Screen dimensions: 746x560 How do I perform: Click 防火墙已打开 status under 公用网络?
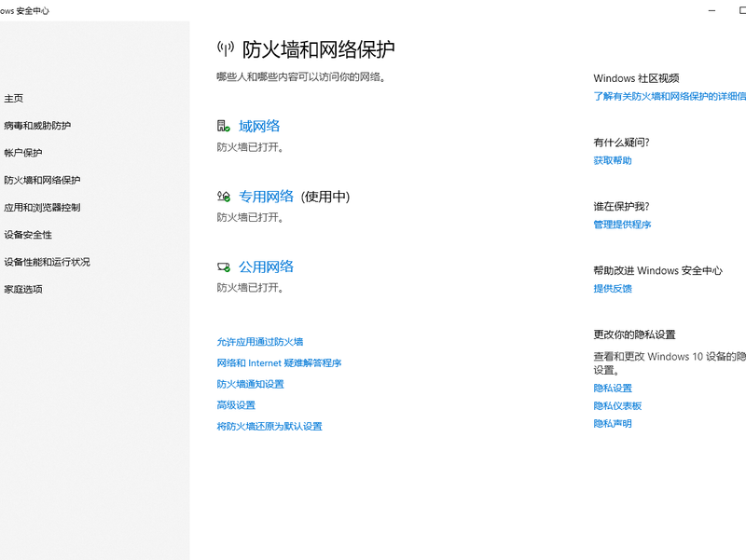(x=250, y=288)
